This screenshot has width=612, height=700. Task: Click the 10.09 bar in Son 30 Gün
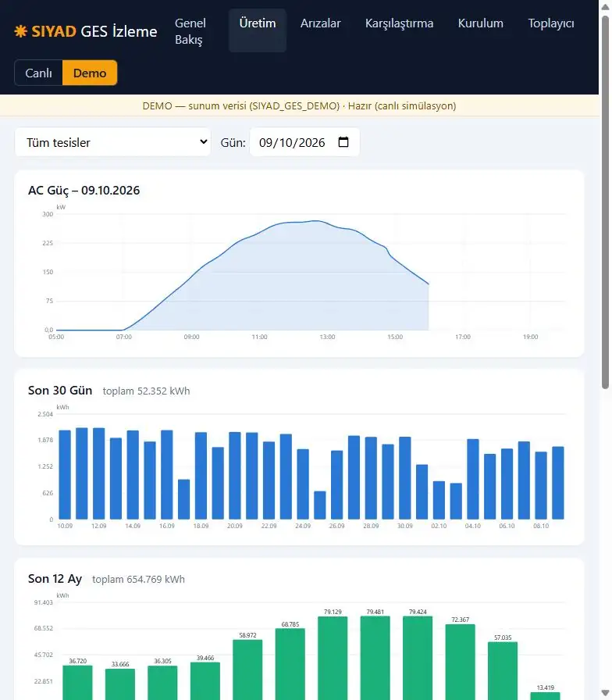pos(65,474)
